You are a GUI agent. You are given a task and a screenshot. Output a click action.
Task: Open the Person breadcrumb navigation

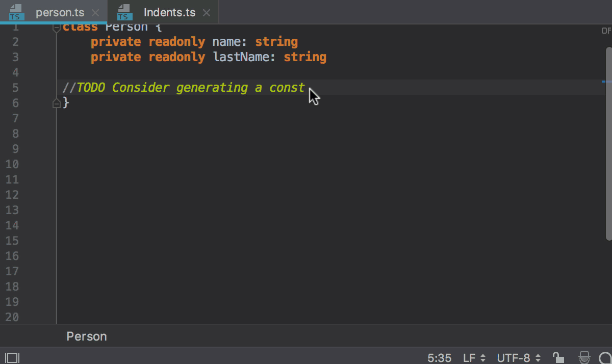(x=86, y=336)
